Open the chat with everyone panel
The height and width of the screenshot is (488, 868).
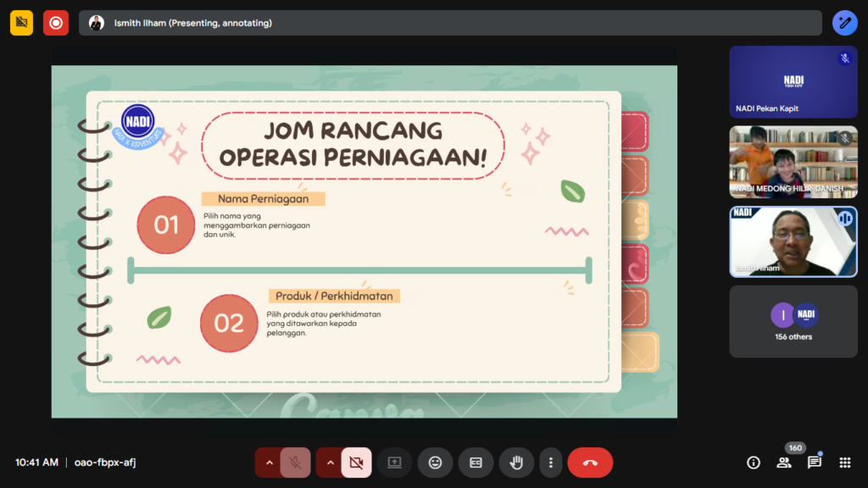(814, 463)
